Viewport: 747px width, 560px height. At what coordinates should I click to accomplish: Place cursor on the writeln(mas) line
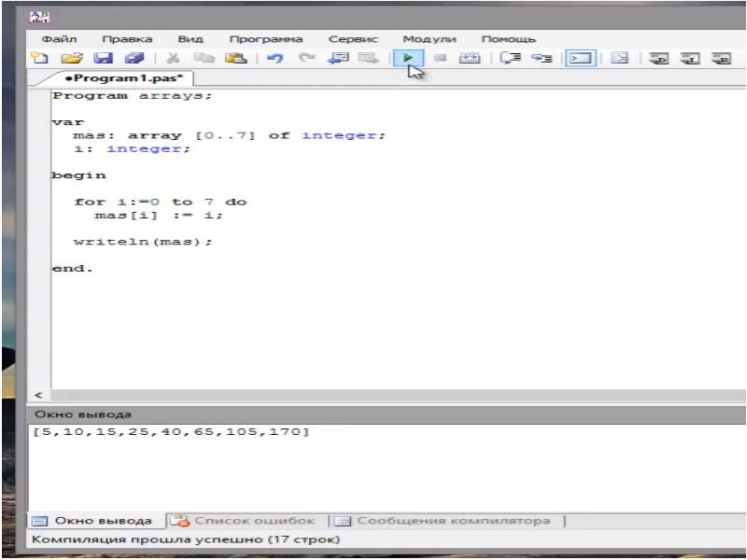point(143,242)
